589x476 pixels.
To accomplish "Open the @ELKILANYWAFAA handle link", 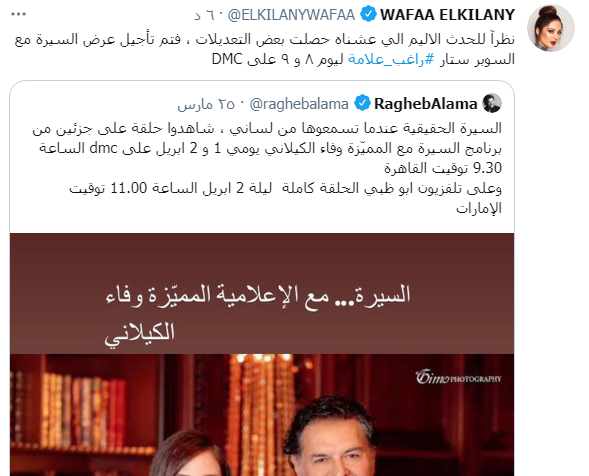I will coord(291,15).
